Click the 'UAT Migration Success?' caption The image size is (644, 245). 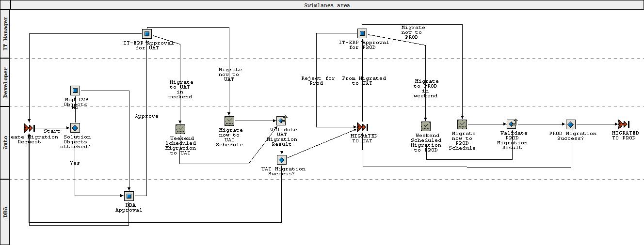click(284, 171)
